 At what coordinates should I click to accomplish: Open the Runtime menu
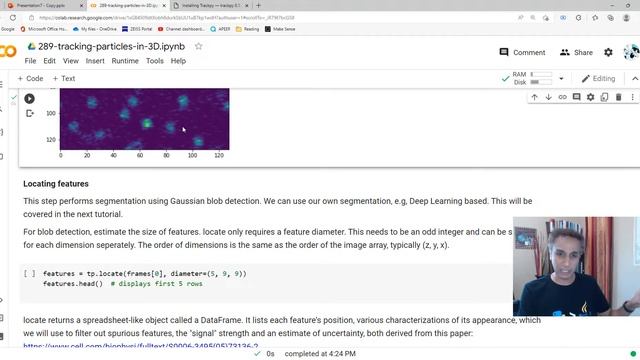pos(125,61)
